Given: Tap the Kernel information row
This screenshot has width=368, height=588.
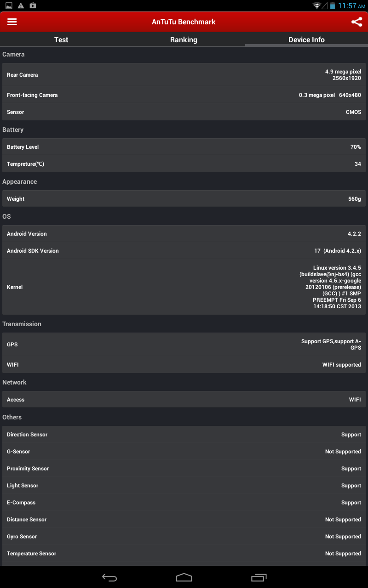Looking at the screenshot, I should coord(184,287).
